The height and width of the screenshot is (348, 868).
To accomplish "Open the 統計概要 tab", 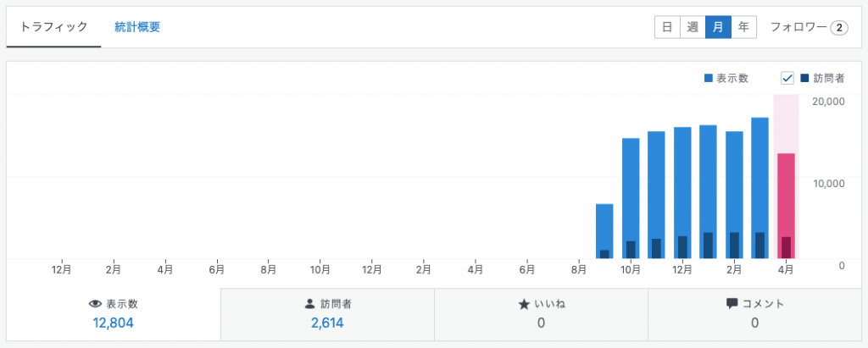I will [137, 27].
